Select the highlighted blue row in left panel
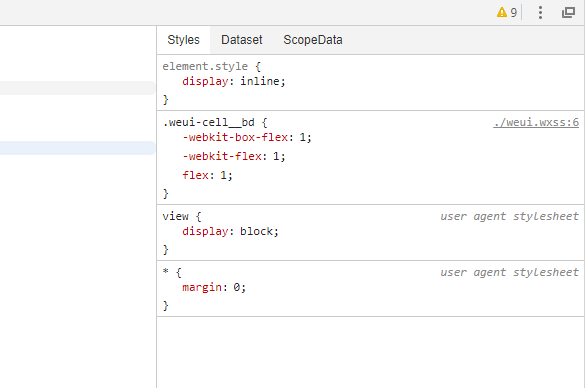 click(77, 148)
